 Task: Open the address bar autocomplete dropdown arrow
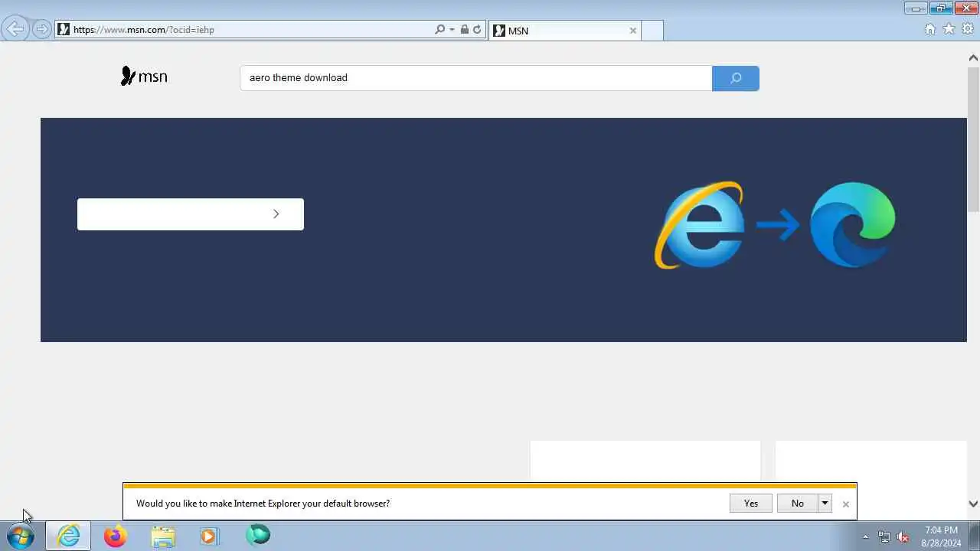(x=452, y=29)
